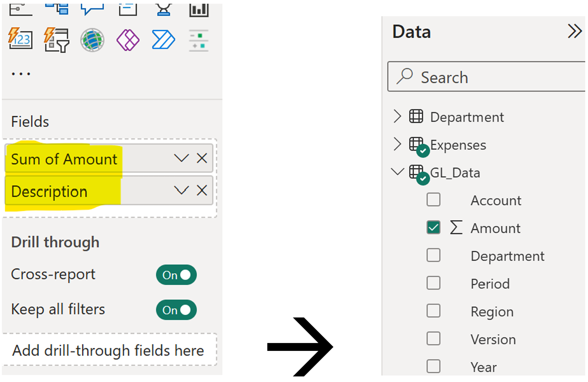Image resolution: width=588 pixels, height=382 pixels.
Task: Click the GL_Data table grid icon
Action: [x=416, y=172]
